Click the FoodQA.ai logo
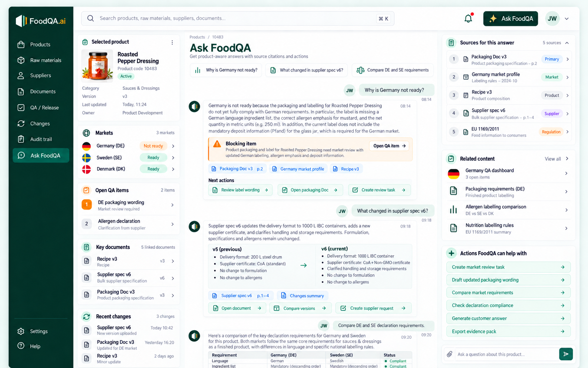 41,21
